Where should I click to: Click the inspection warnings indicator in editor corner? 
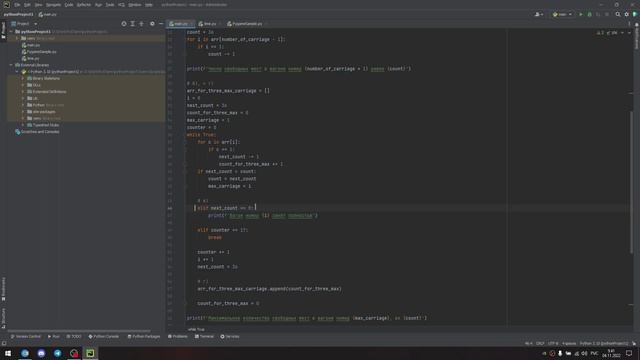(608, 33)
